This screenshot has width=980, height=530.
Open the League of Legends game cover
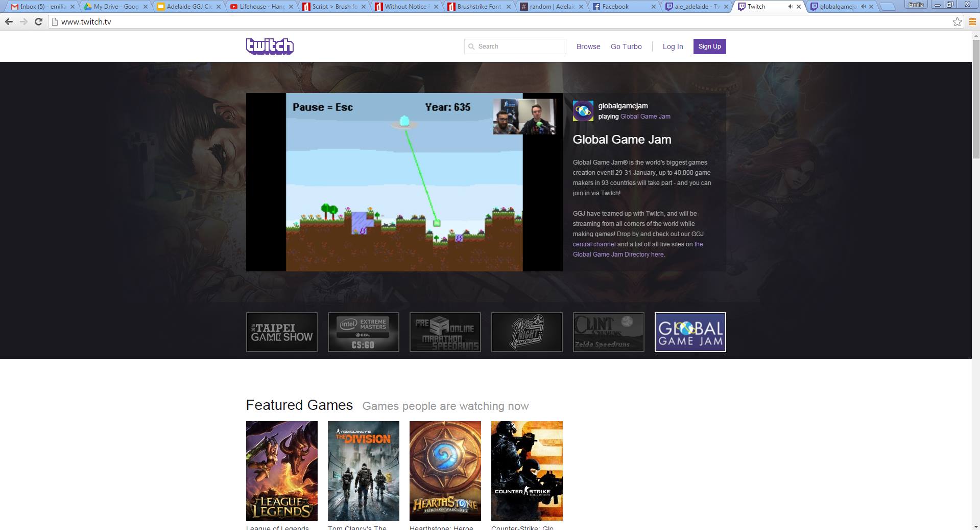(x=282, y=471)
